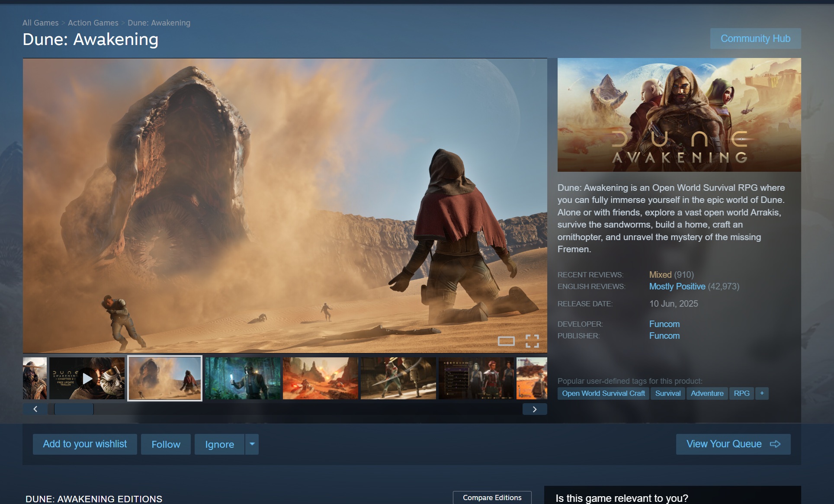
Task: Click the plus icon to add tags
Action: coord(762,393)
